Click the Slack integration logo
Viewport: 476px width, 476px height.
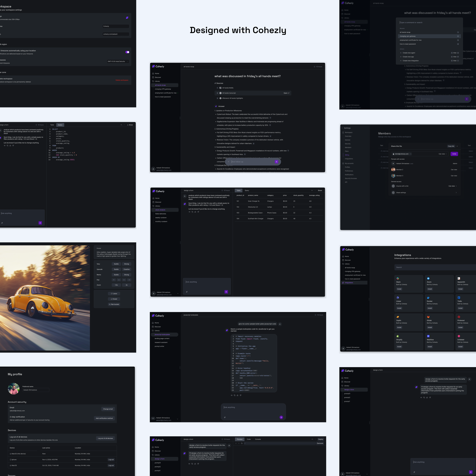398,278
